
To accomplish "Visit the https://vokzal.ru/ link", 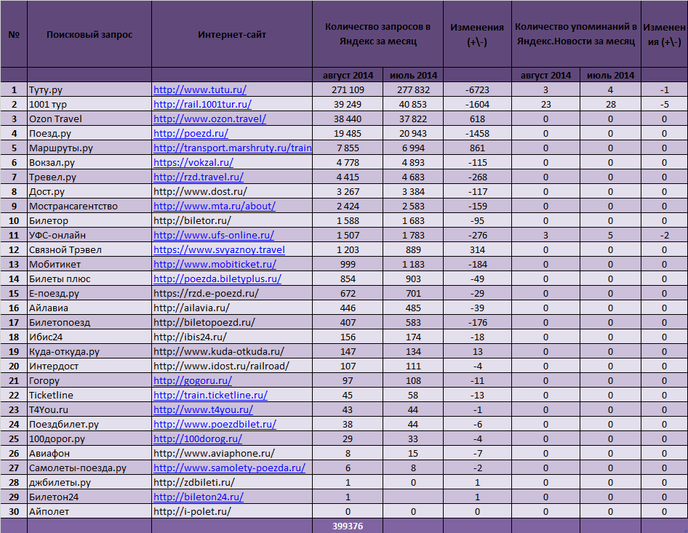I will tap(194, 162).
